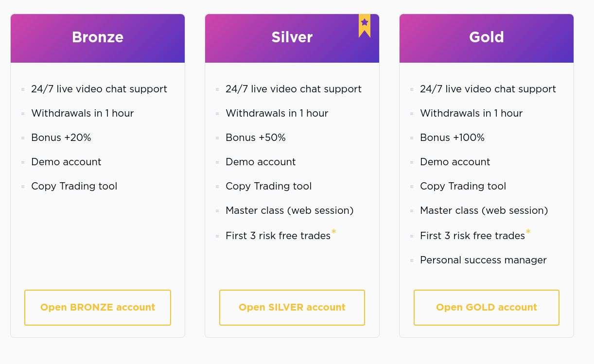The width and height of the screenshot is (594, 364).
Task: Click Personal success manager feature
Action: pos(483,260)
